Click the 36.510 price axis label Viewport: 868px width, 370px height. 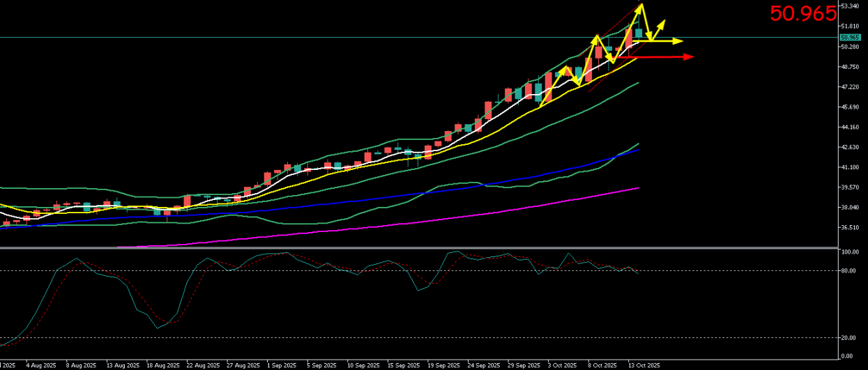[851, 228]
